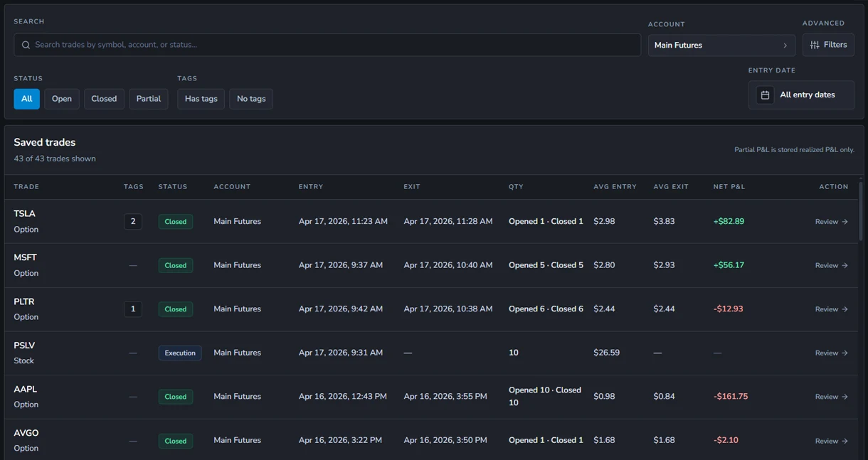This screenshot has height=460, width=868.
Task: Open Review for the MSFT trade
Action: tap(832, 265)
